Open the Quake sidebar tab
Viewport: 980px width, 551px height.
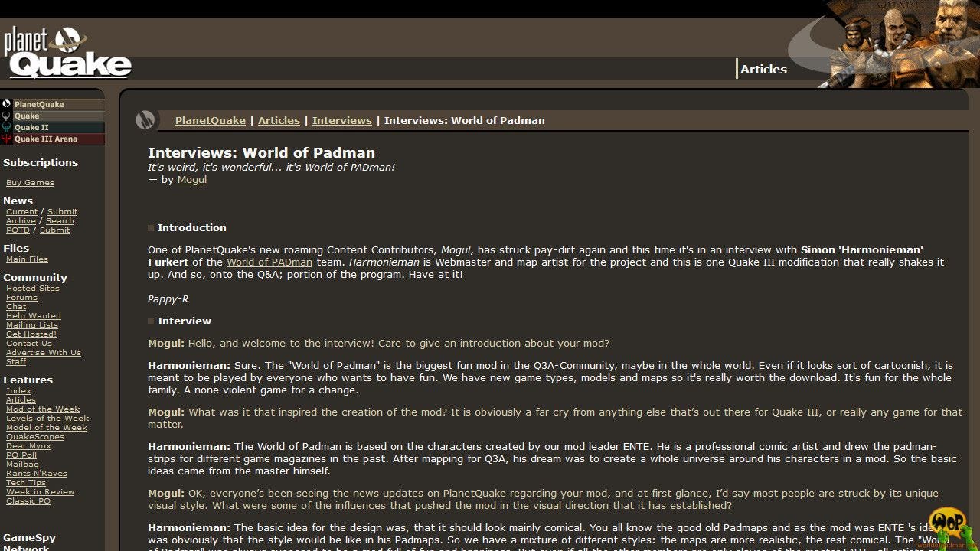[59, 116]
